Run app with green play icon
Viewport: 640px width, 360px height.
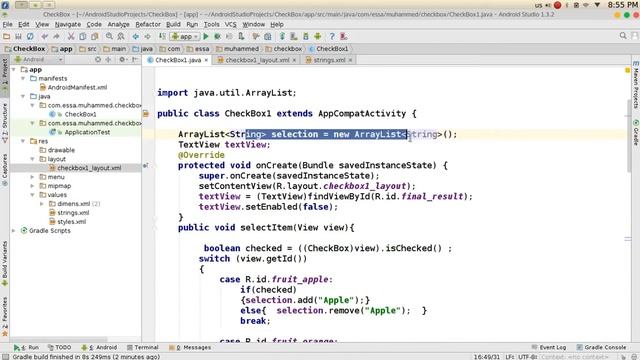206,36
